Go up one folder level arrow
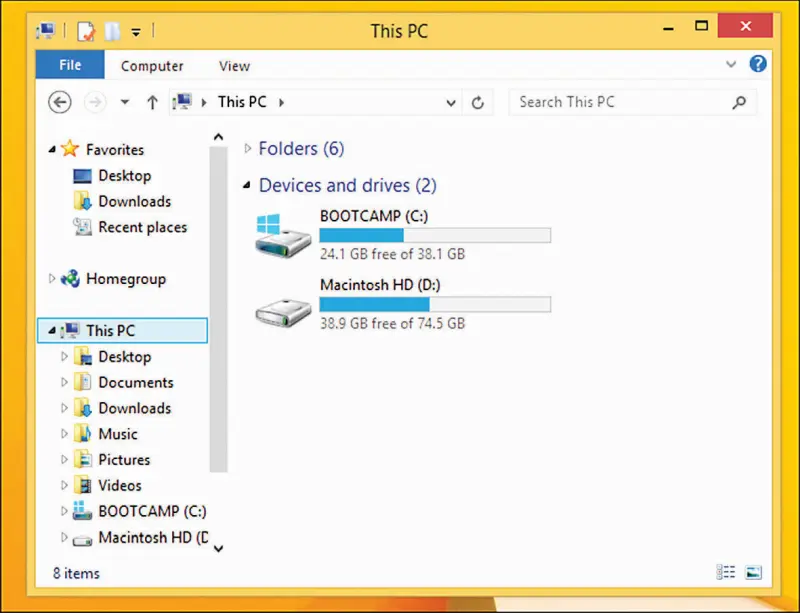The image size is (800, 613). pyautogui.click(x=152, y=102)
